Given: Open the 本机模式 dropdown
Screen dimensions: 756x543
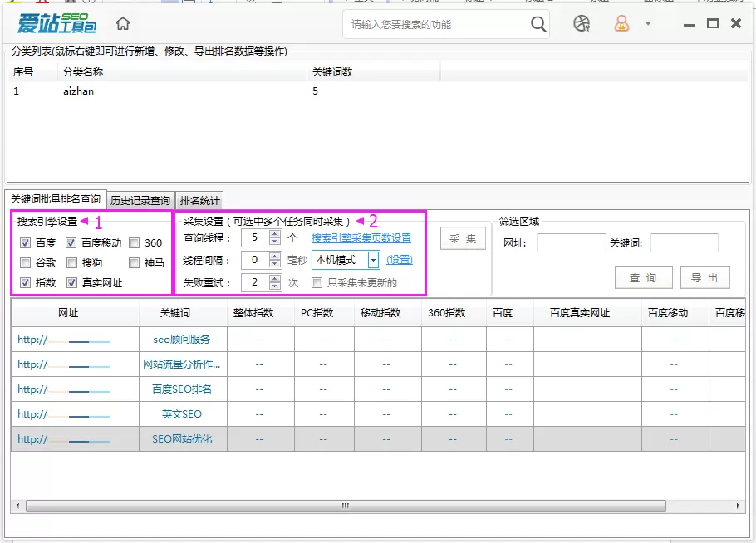Looking at the screenshot, I should point(373,260).
